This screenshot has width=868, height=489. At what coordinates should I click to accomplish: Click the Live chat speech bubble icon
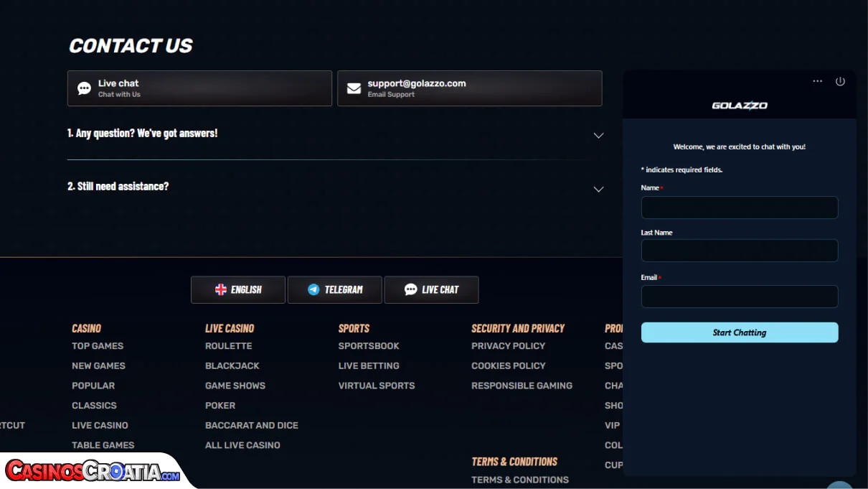[84, 88]
